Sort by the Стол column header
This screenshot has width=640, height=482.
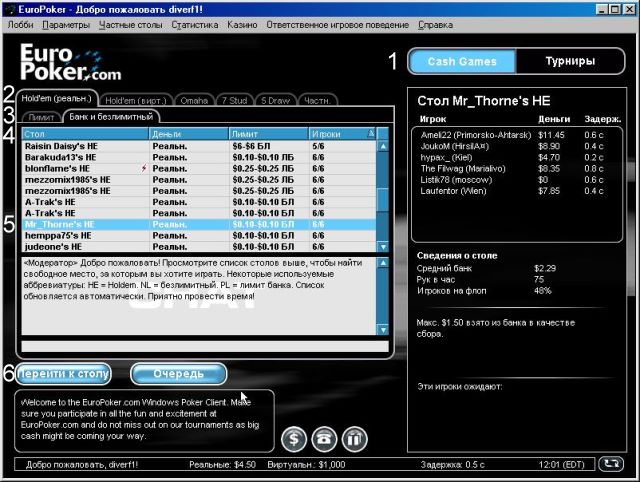85,133
